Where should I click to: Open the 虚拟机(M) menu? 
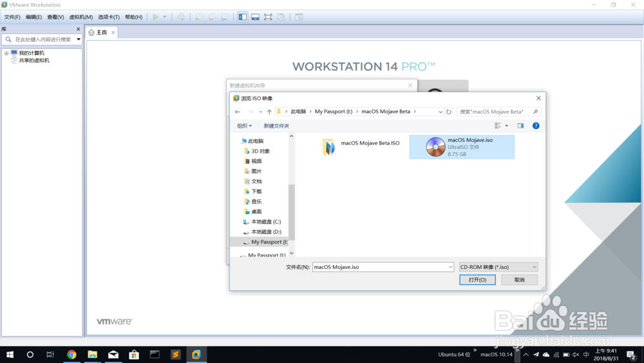coord(81,17)
